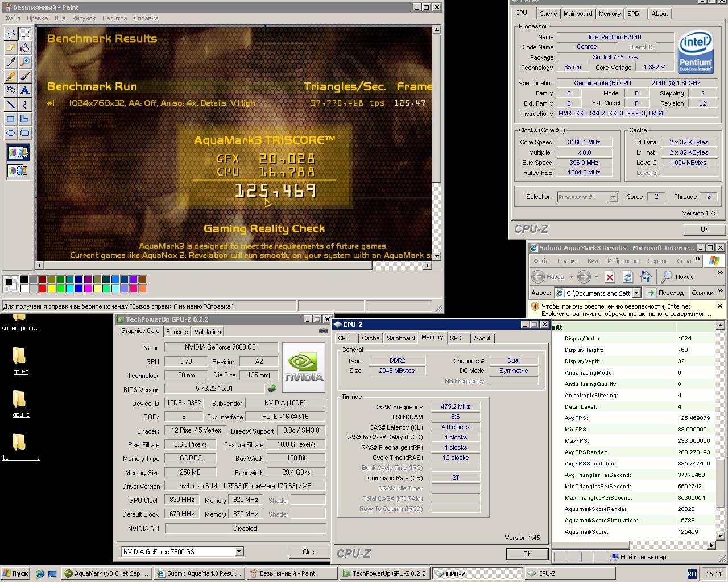Select the Pick Color eyedropper tool
The width and height of the screenshot is (728, 582).
click(x=11, y=62)
